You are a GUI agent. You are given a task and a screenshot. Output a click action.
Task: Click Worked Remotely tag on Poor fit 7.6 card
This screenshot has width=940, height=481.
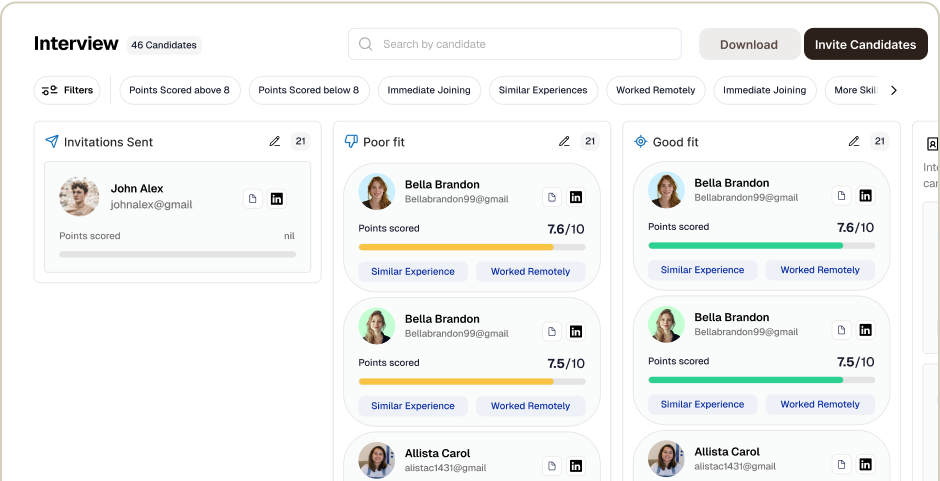tap(531, 271)
